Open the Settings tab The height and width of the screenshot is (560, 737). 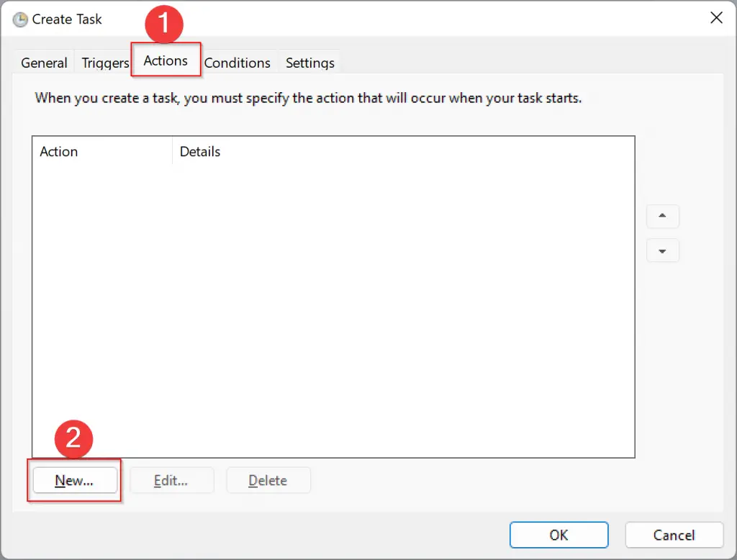point(309,63)
